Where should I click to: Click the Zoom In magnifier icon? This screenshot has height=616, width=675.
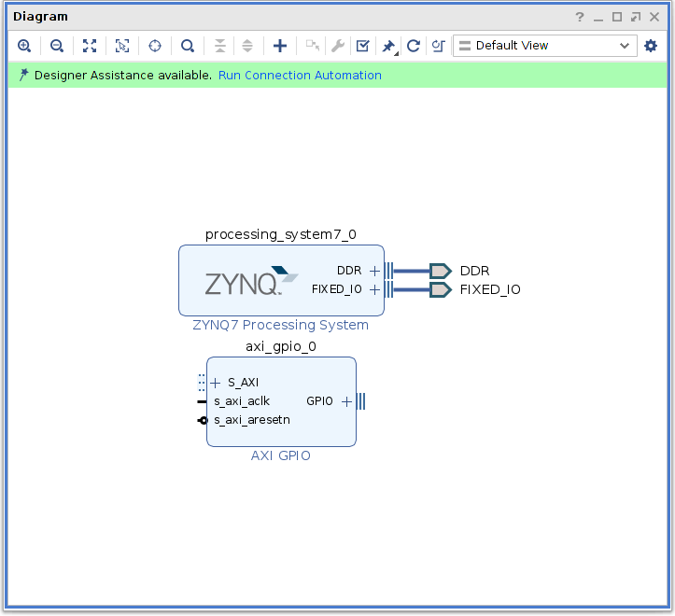[24, 46]
